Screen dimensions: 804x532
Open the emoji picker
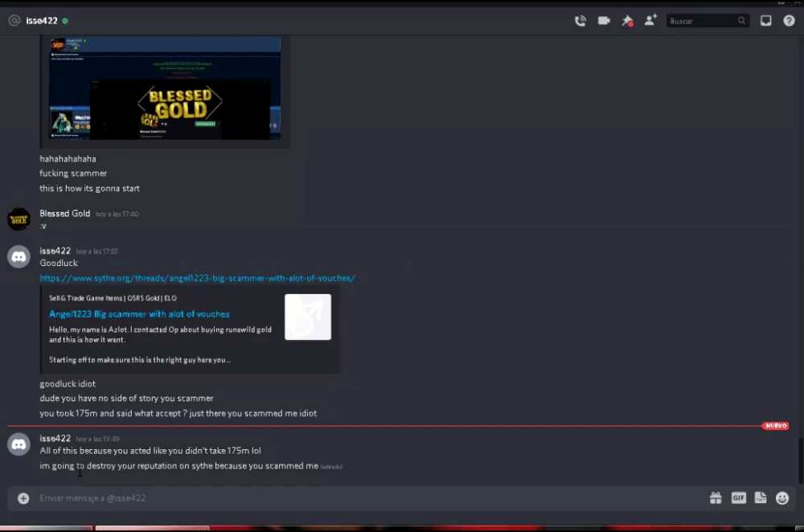pos(782,498)
